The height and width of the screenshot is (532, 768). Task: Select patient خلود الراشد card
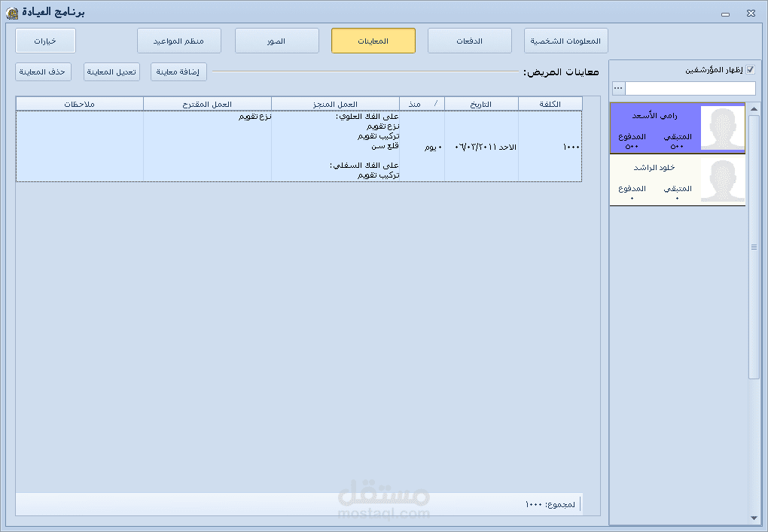(678, 180)
